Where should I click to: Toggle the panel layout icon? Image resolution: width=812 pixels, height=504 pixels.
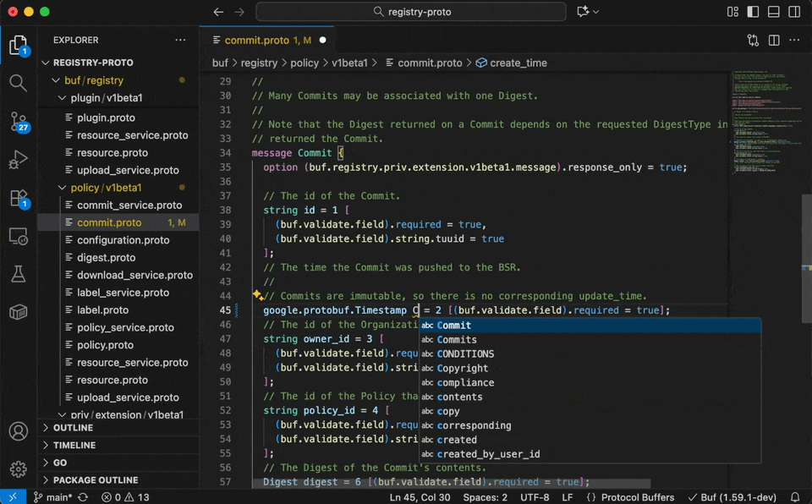point(772,12)
